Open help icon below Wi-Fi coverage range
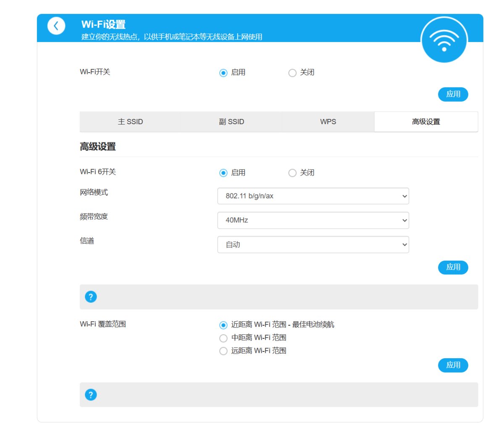The image size is (504, 430). coord(91,395)
